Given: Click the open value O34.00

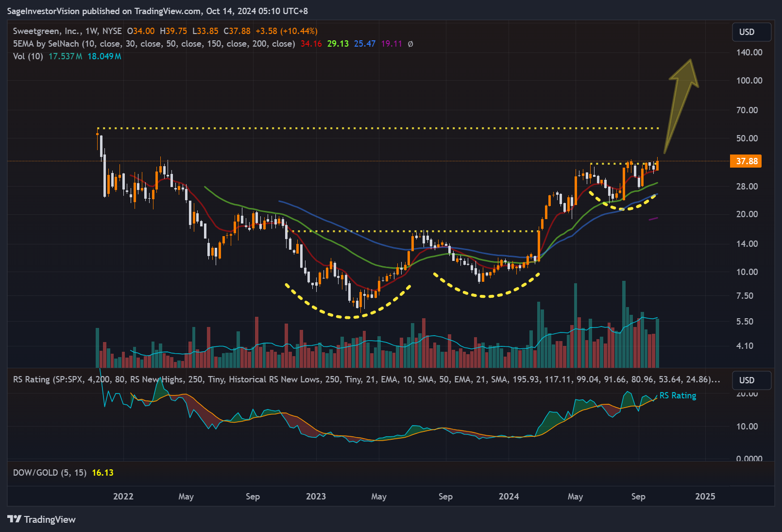Looking at the screenshot, I should [x=141, y=31].
